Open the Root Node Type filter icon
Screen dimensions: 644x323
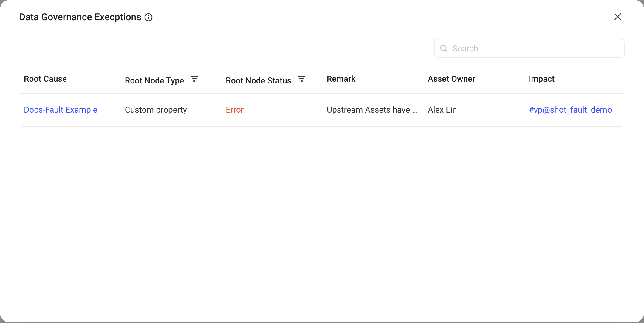[194, 79]
